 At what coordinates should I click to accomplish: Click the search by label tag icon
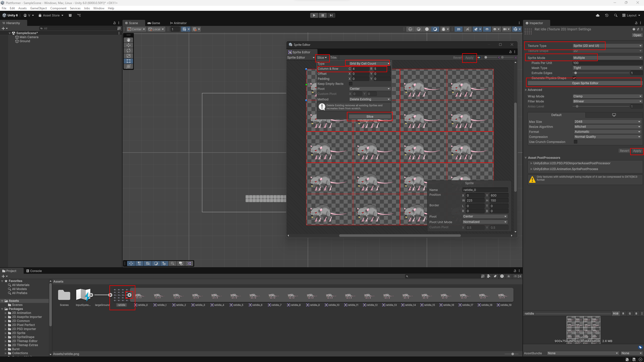[x=495, y=276]
